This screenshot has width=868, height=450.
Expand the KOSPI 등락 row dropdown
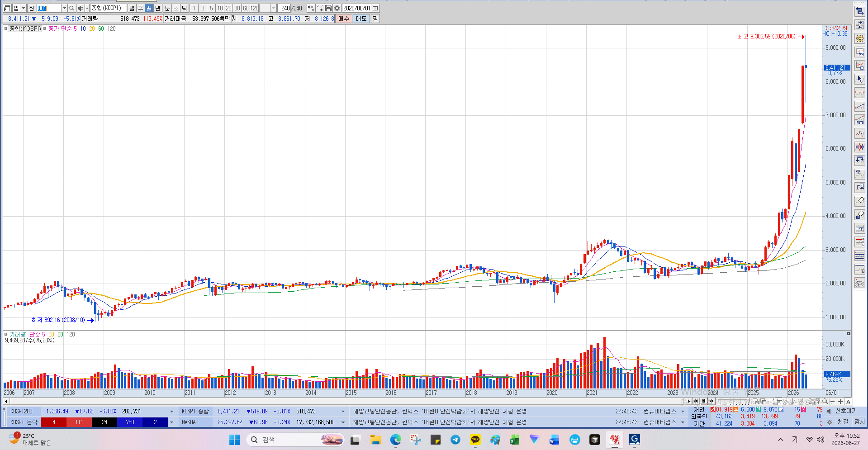(171, 422)
